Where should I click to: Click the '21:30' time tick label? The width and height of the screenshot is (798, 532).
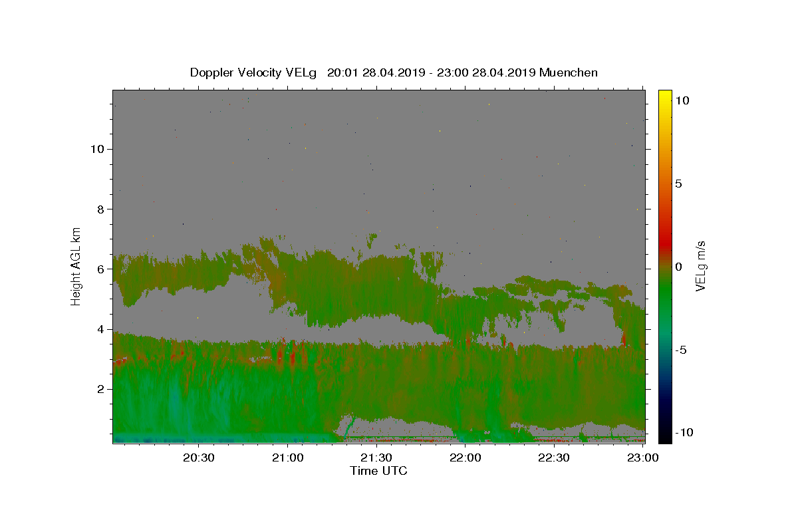[376, 458]
